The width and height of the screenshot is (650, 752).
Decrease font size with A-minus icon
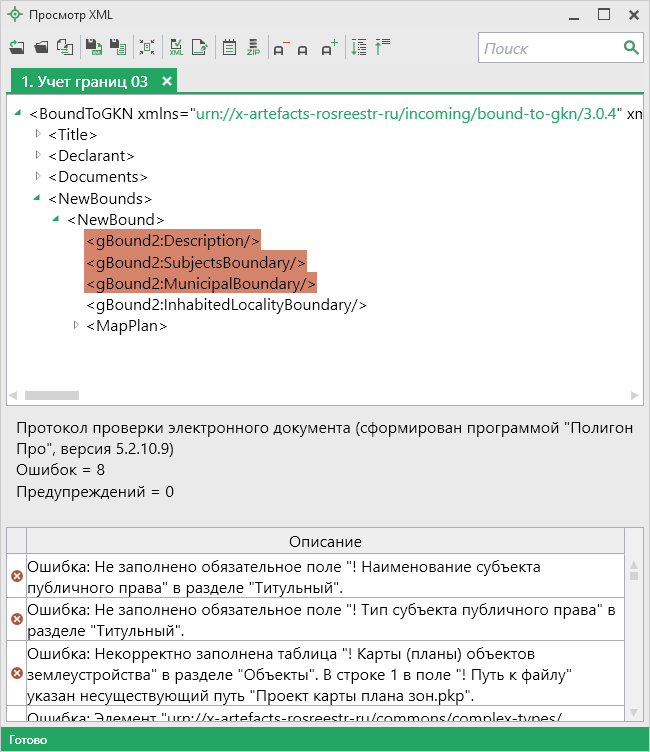(x=279, y=47)
